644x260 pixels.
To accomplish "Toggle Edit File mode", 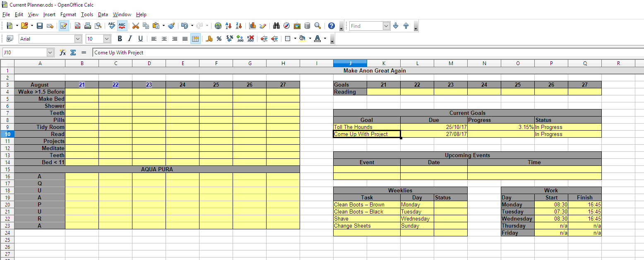I will click(63, 26).
